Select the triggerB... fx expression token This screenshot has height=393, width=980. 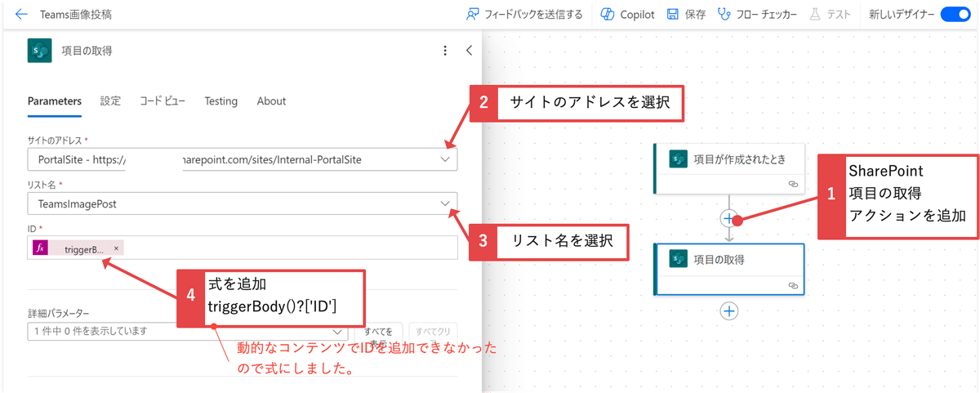78,248
